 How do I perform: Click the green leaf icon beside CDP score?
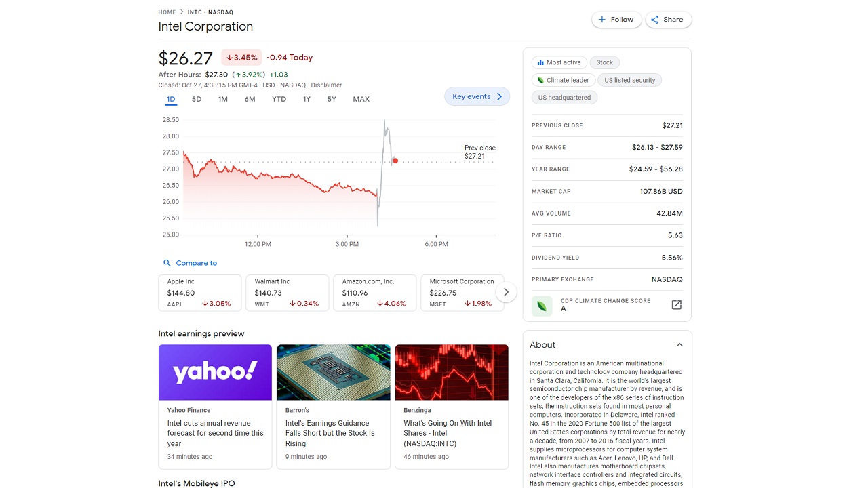coord(541,305)
